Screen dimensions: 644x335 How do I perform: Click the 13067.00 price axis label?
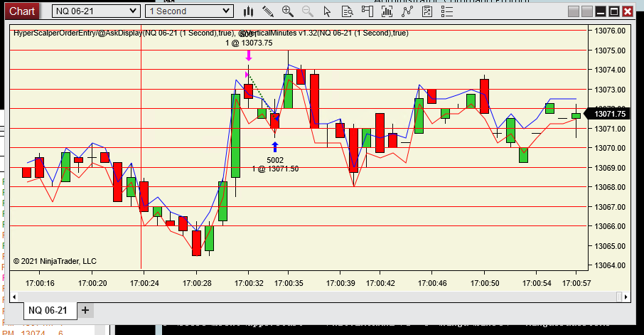610,207
